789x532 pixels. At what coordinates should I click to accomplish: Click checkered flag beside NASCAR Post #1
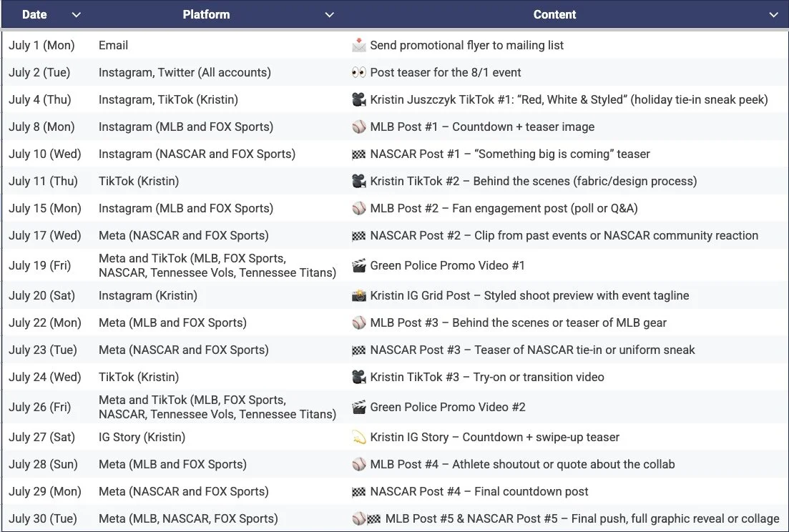(x=359, y=154)
